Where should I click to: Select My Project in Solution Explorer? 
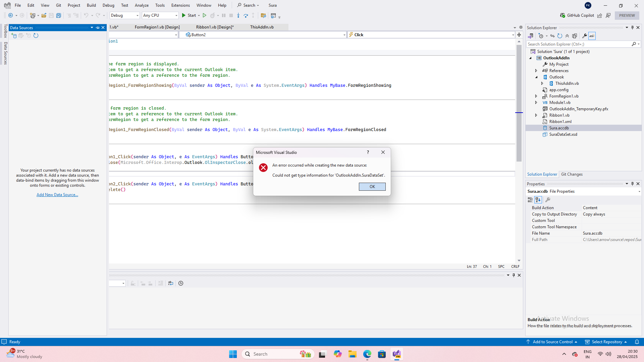tap(559, 64)
